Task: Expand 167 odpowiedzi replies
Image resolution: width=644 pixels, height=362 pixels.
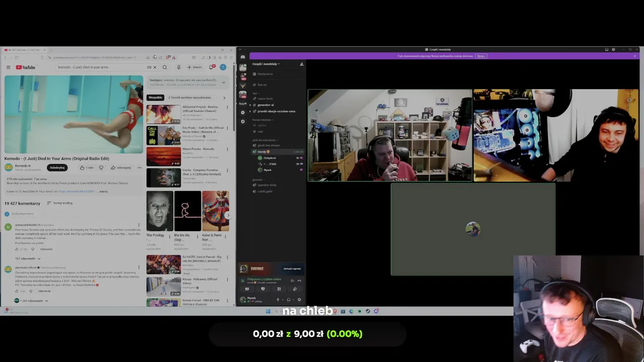Action: point(28,258)
